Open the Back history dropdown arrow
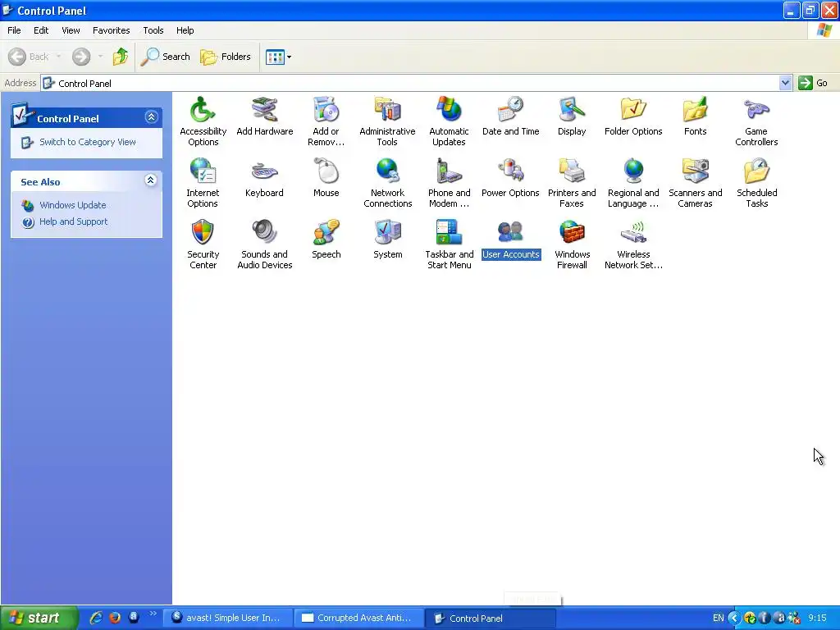Viewport: 840px width, 630px height. click(58, 57)
